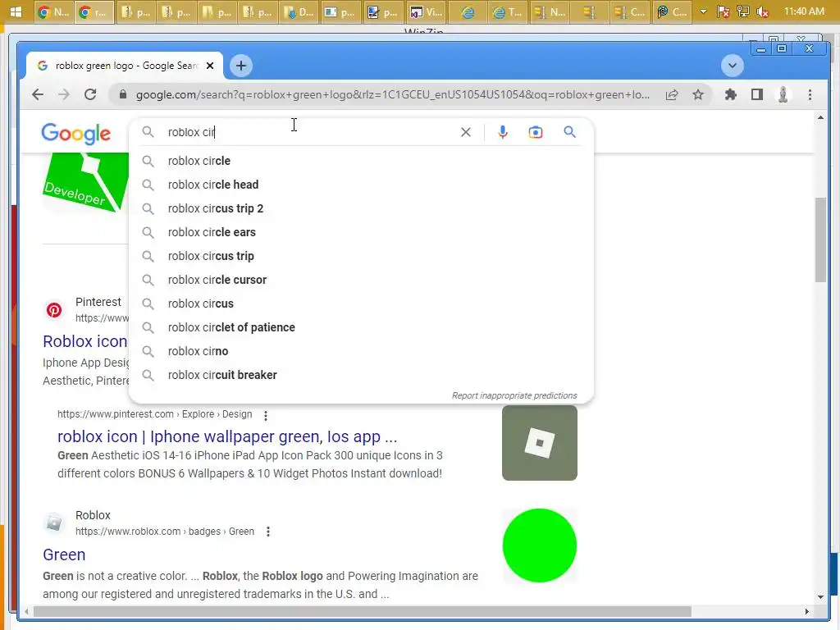Screen dimensions: 840x630
Task: Start voice search with microphone icon
Action: pyautogui.click(x=503, y=132)
